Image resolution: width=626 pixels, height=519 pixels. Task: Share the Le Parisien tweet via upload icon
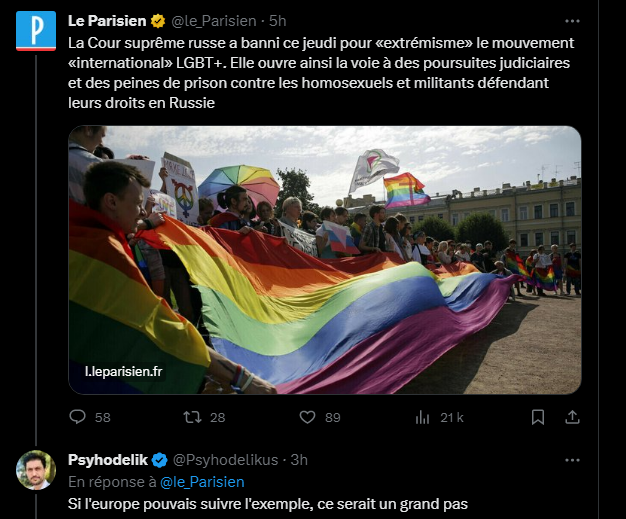(x=572, y=417)
